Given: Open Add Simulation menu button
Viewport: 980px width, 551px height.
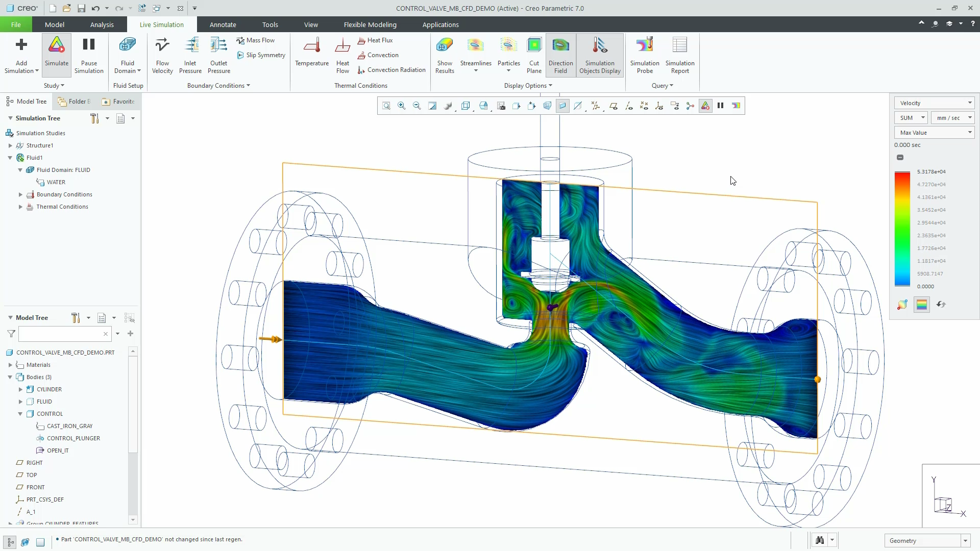Looking at the screenshot, I should 21,55.
